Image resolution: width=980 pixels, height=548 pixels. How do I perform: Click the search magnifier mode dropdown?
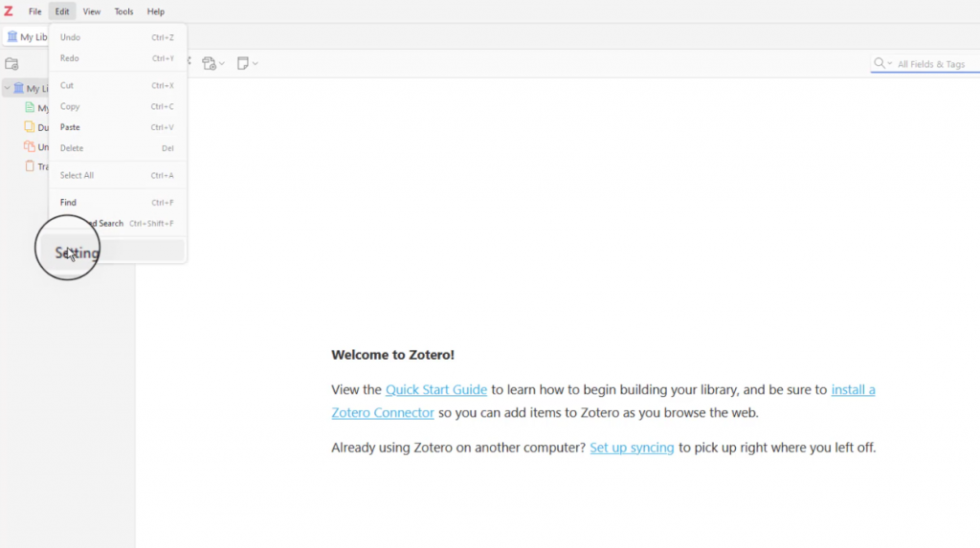882,64
